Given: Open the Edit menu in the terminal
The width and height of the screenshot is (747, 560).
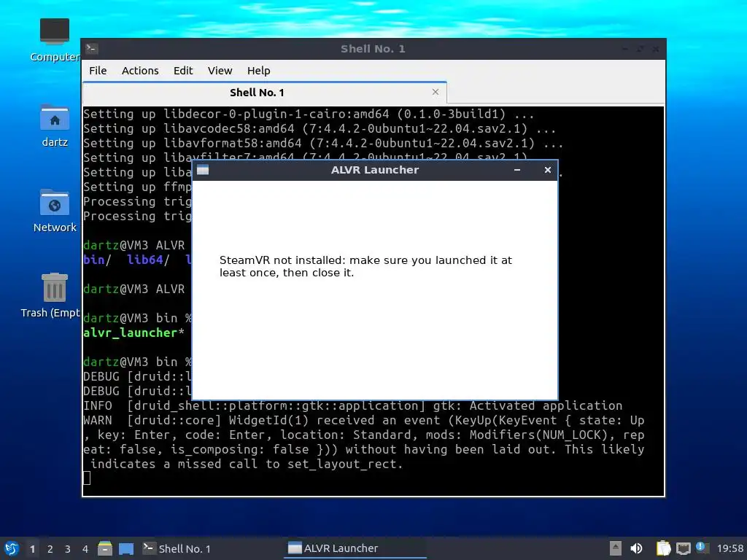Looking at the screenshot, I should [183, 71].
